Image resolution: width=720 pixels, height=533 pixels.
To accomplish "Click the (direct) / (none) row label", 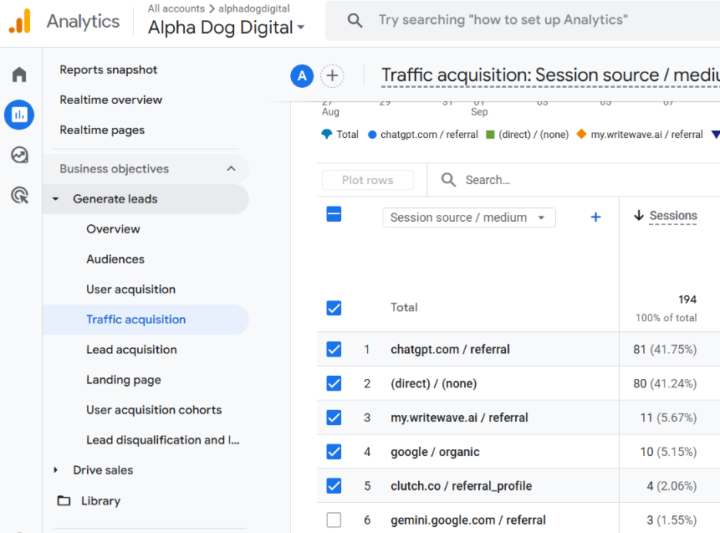I will [x=433, y=383].
